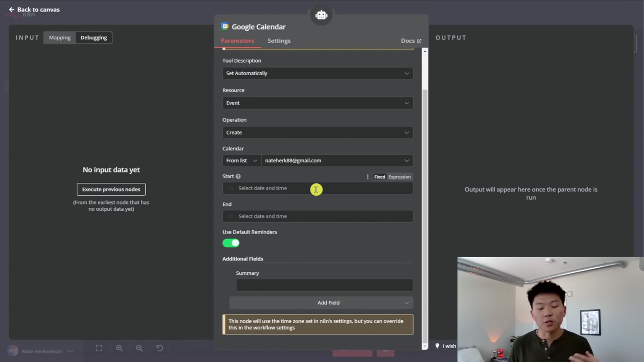
Task: Toggle Use Default Reminders switch
Action: (231, 243)
